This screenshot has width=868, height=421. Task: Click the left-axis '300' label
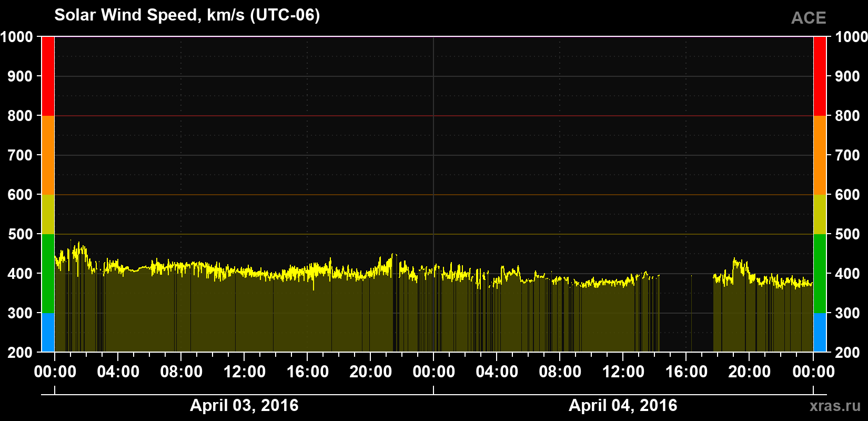pos(21,313)
